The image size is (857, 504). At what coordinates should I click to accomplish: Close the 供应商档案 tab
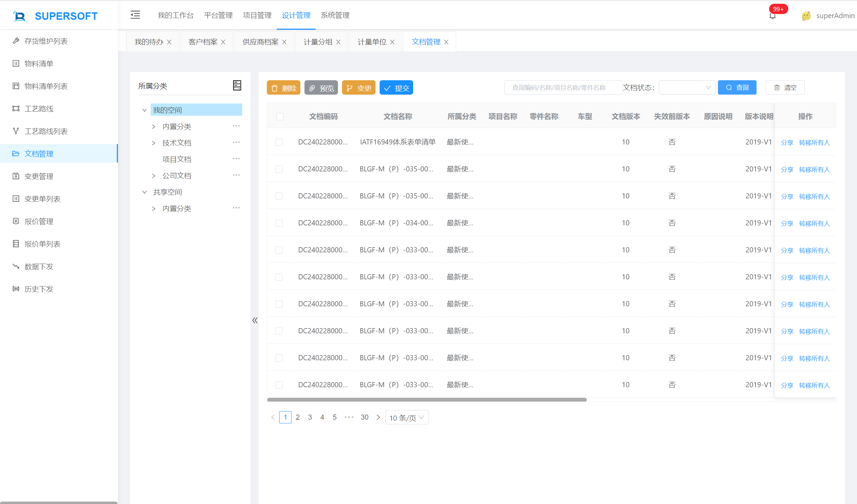point(284,42)
